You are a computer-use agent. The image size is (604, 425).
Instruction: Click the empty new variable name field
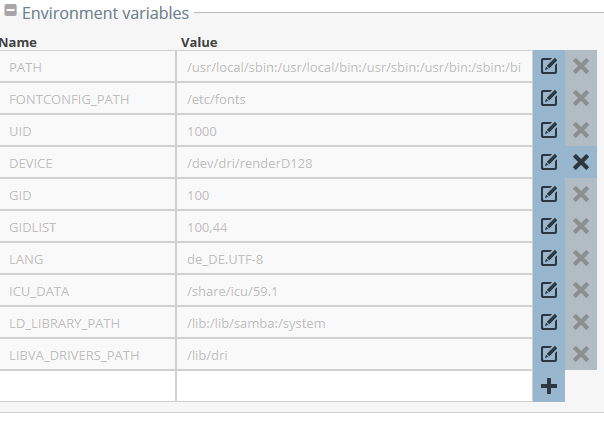tap(87, 386)
